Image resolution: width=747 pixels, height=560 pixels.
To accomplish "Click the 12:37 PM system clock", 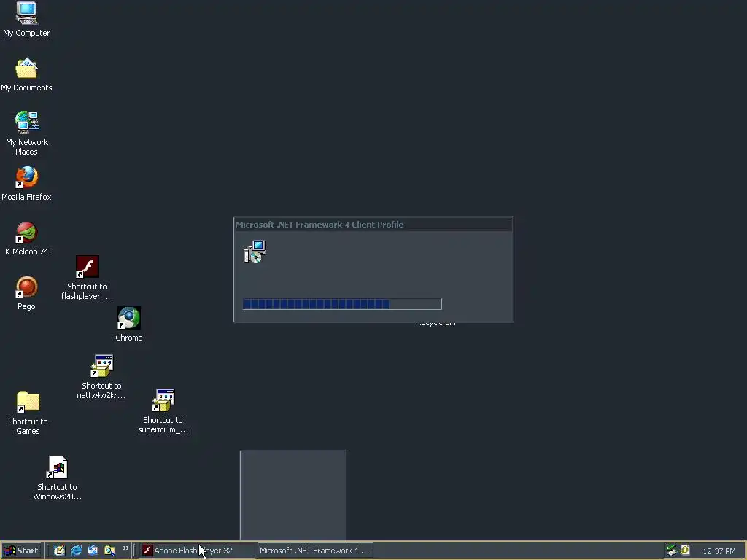I will [719, 551].
